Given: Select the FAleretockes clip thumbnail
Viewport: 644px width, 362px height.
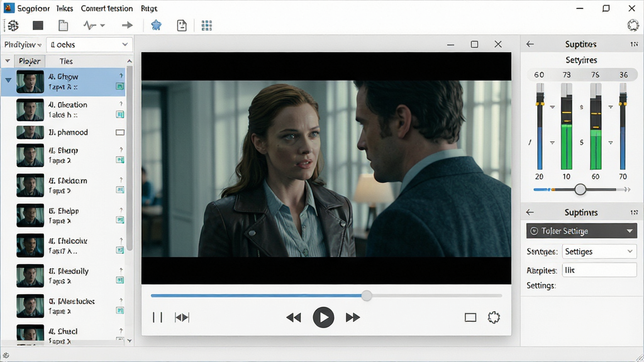Looking at the screenshot, I should tap(30, 306).
